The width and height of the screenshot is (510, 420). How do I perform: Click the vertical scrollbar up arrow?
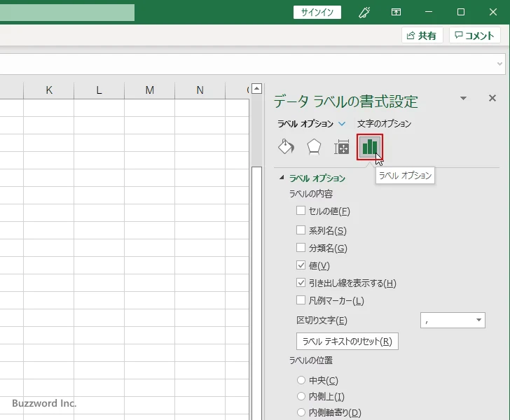tap(256, 88)
